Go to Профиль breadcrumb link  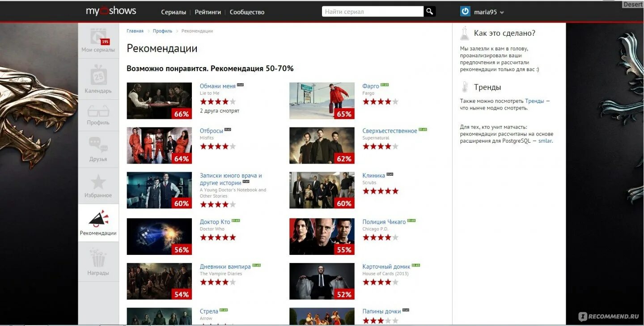[x=162, y=31]
